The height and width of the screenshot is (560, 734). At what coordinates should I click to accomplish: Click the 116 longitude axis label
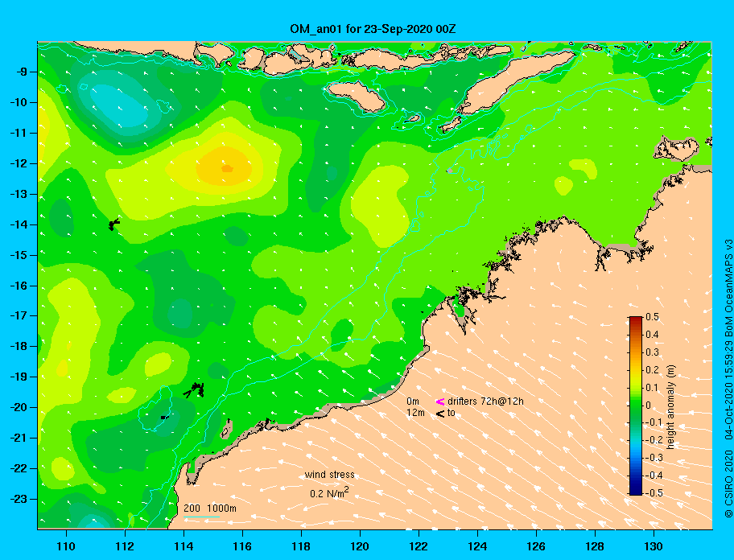pos(242,546)
